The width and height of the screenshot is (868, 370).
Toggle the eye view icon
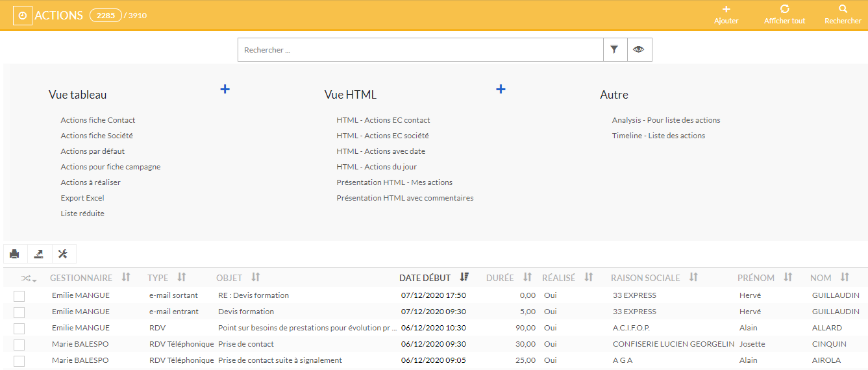[x=639, y=49]
